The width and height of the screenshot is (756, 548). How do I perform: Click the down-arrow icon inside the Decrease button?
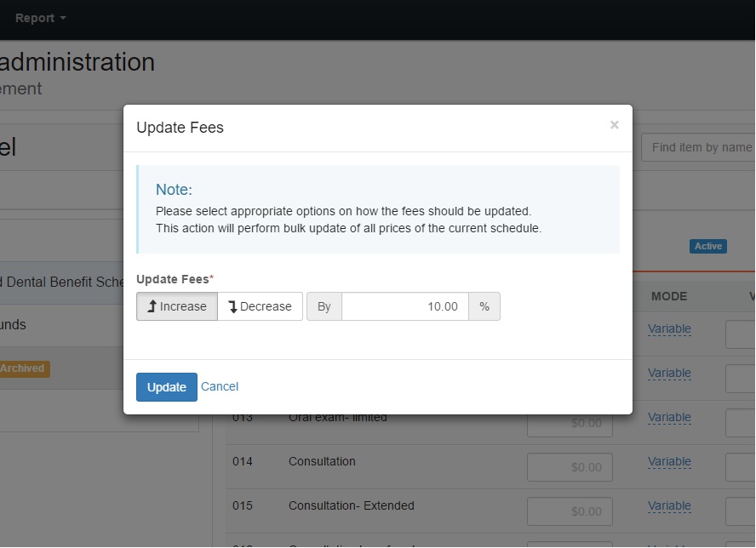pyautogui.click(x=232, y=306)
